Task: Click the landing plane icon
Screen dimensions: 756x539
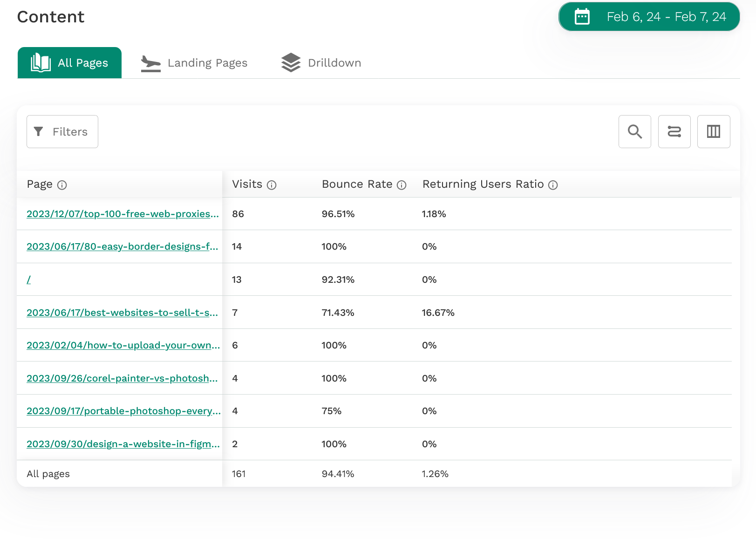Action: [x=150, y=62]
